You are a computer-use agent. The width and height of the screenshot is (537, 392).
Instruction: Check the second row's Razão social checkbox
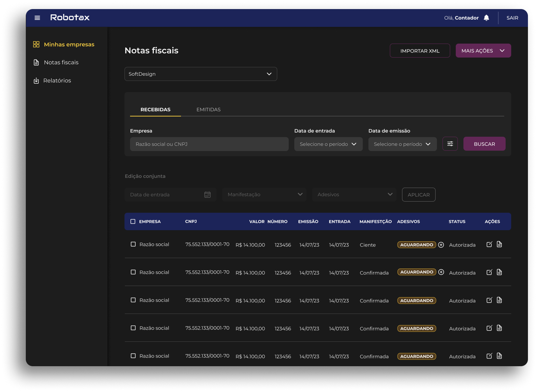(x=133, y=272)
